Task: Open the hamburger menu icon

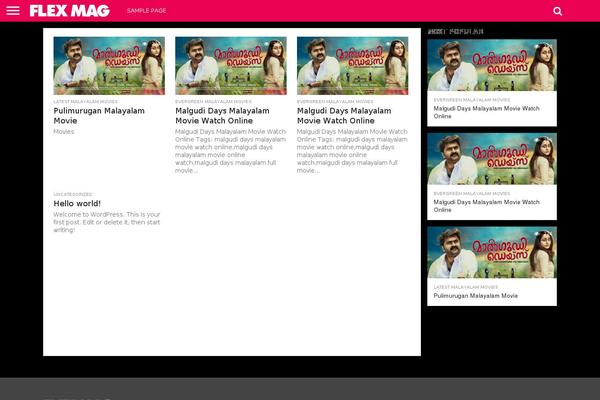Action: (x=13, y=11)
